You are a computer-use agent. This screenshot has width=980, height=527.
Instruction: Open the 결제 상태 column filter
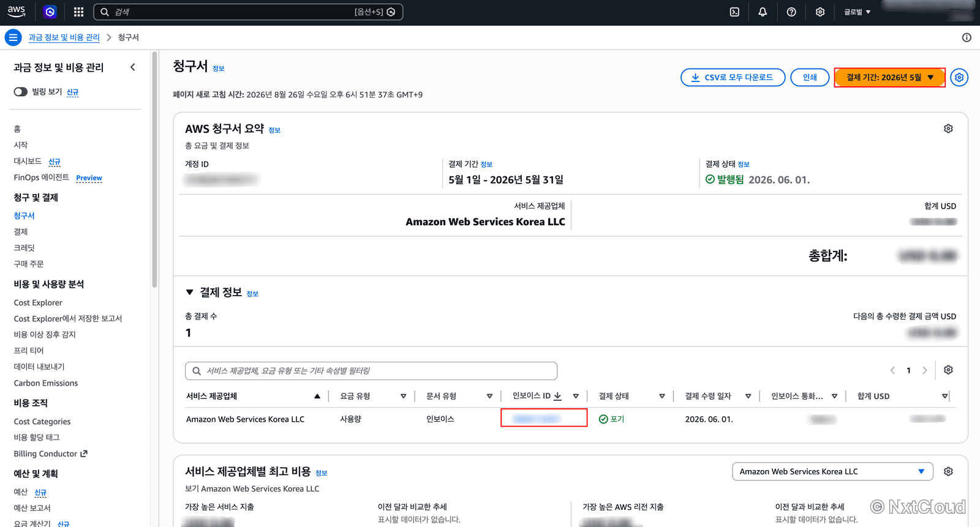662,396
